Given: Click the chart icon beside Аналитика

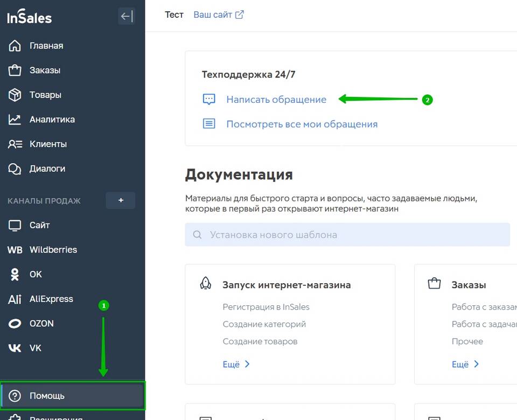Looking at the screenshot, I should click(x=15, y=120).
